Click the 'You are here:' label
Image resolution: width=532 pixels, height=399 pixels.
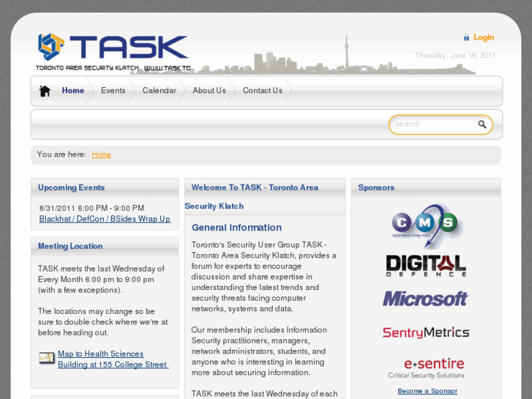[61, 154]
